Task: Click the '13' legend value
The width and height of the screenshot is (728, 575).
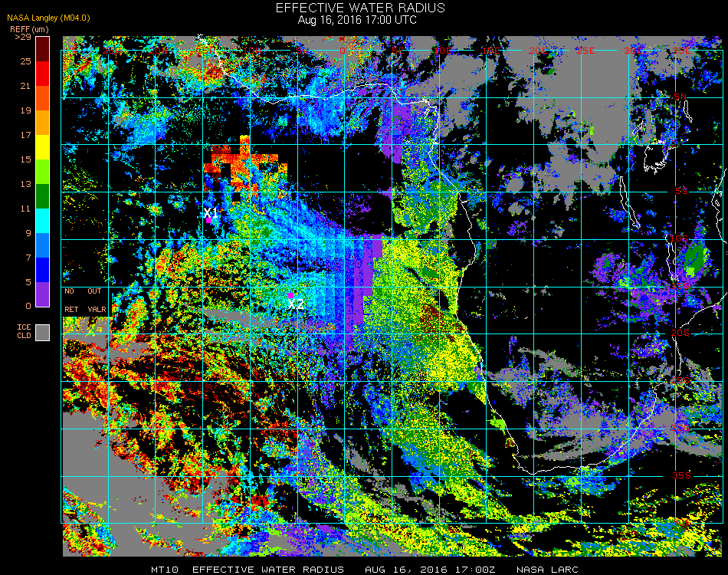Action: coord(25,184)
